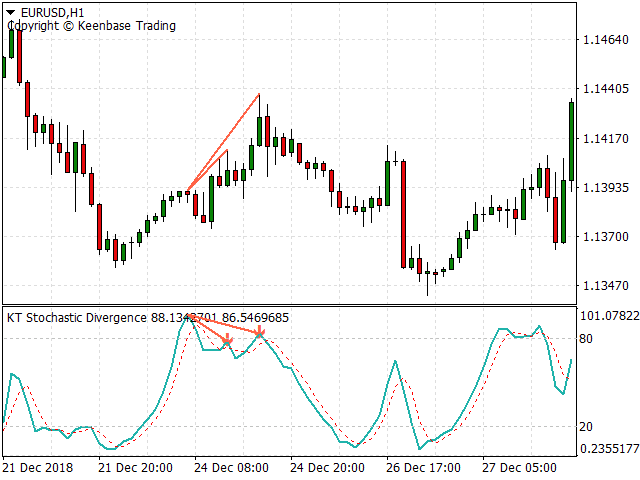Click the triangle next to EURUSD,H1
Viewport: 640px width, 480px height.
coord(11,13)
